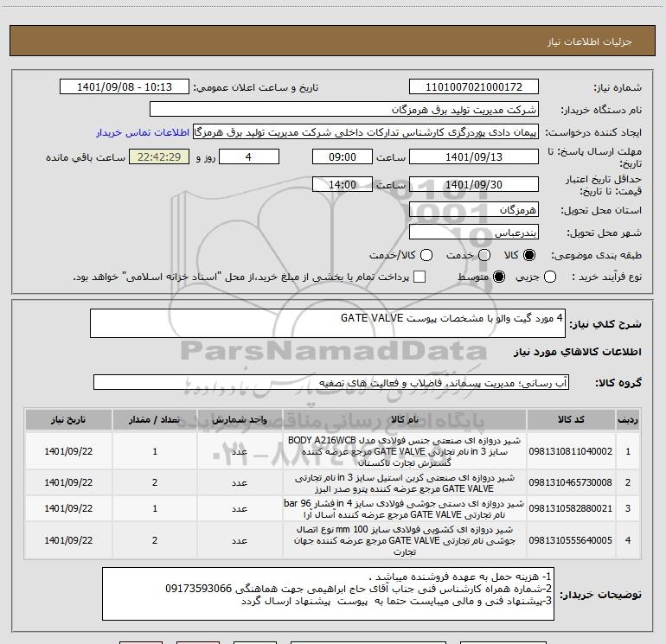The width and height of the screenshot is (666, 644).
Task: Open the اطلاعات تماس خریدار link
Action: click(x=143, y=132)
